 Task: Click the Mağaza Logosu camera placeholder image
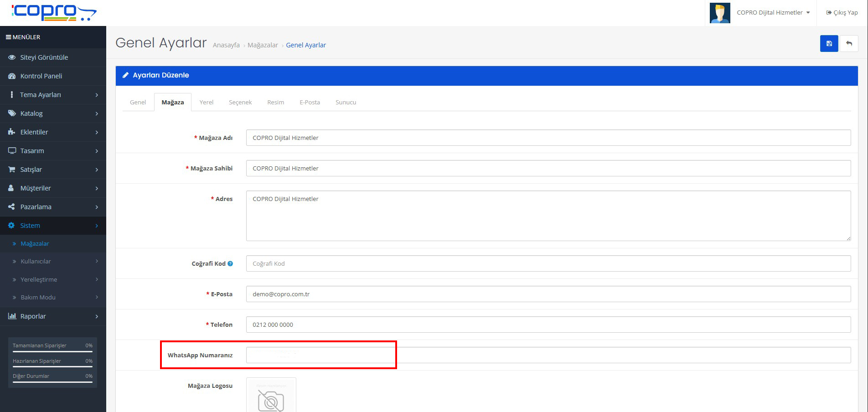click(271, 396)
